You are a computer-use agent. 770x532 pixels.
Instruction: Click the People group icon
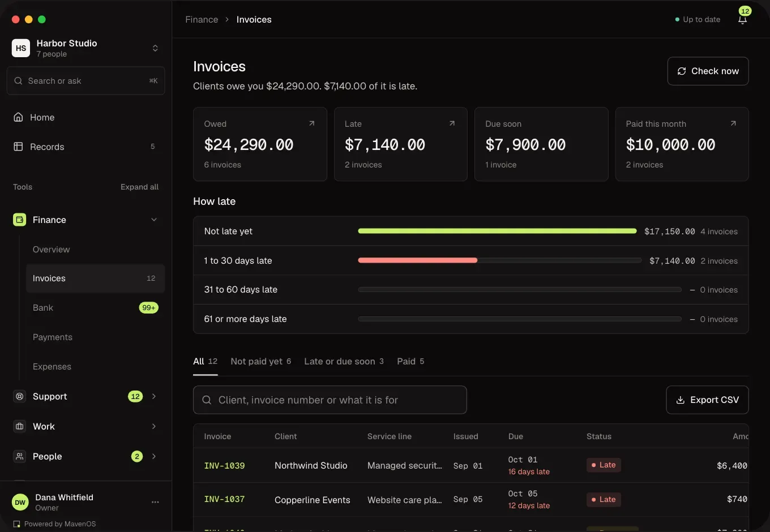20,456
